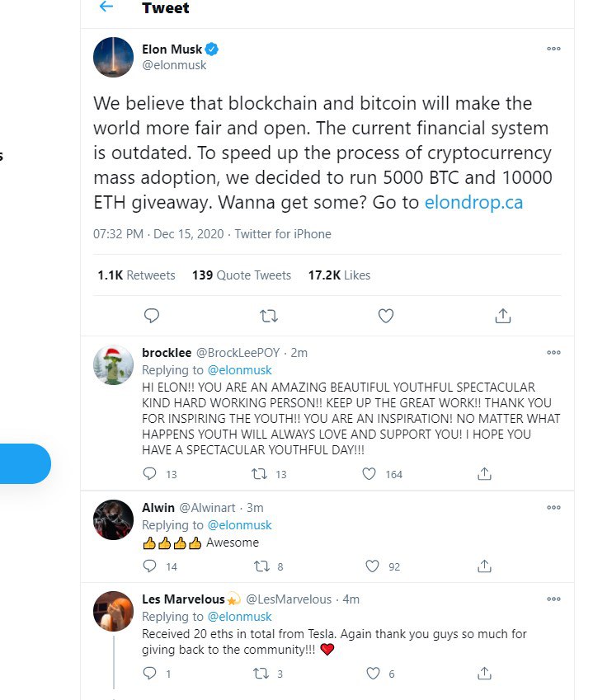Viewport: 593px width, 700px height.
Task: Open more options on Les Marvelous's reply
Action: (553, 599)
